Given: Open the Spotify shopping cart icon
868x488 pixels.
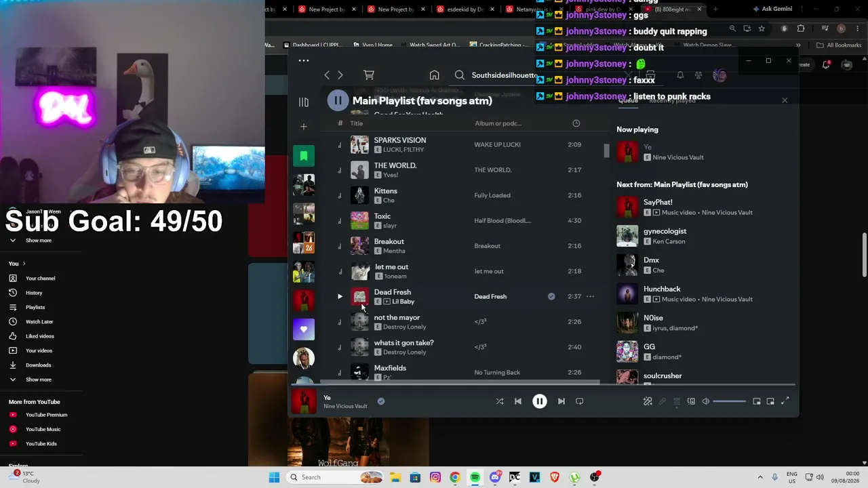Looking at the screenshot, I should tap(369, 75).
